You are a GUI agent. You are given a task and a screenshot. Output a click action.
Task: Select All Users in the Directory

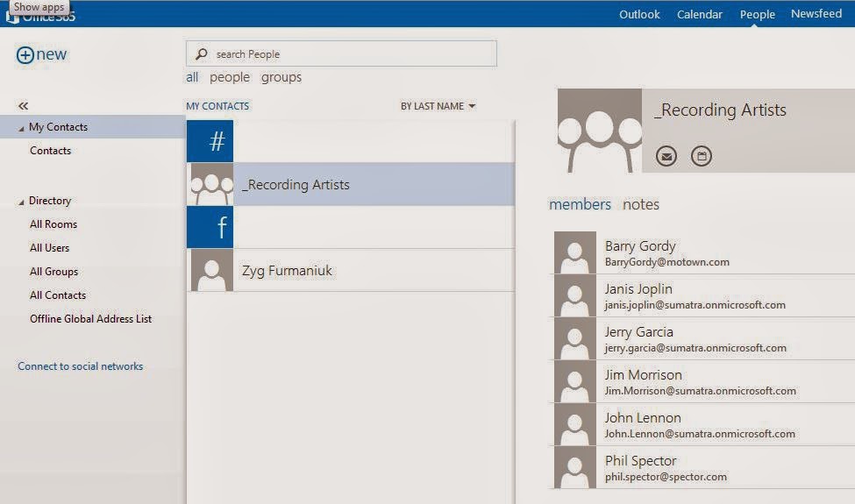[x=49, y=248]
